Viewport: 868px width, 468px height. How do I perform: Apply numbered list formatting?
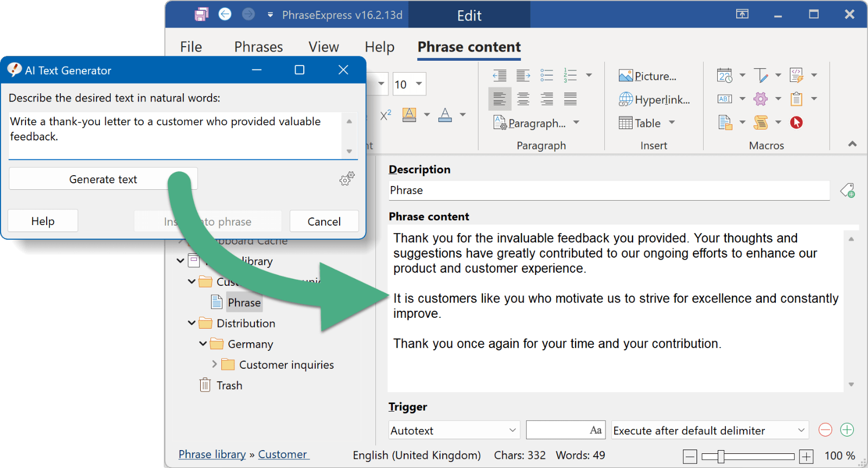[570, 75]
